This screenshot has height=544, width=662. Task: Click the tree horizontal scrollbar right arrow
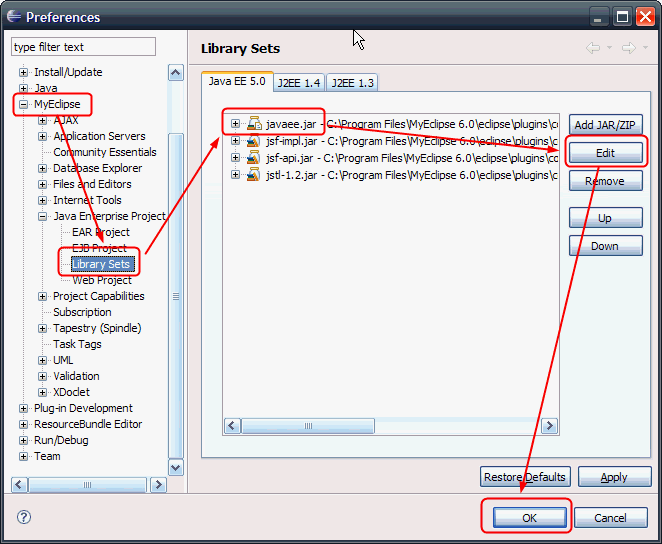coord(158,484)
